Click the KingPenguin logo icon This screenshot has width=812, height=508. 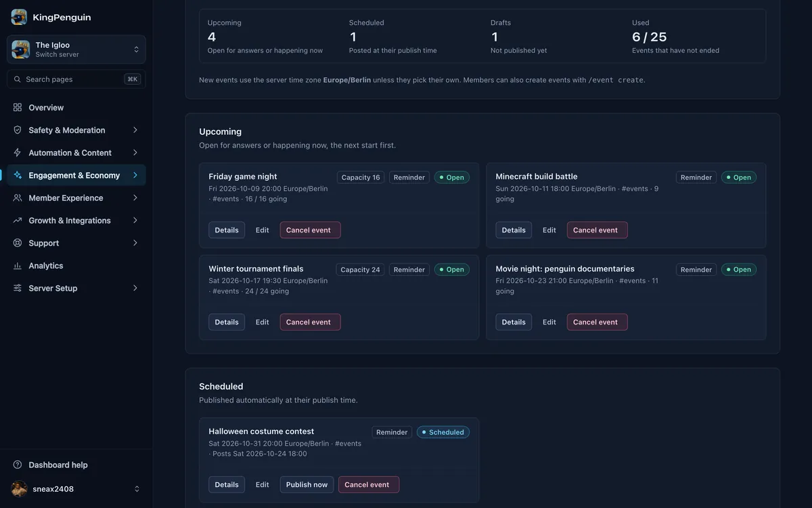[x=19, y=17]
